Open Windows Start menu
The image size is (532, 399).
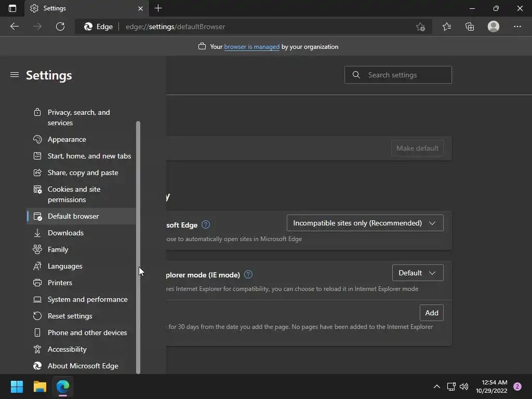(x=17, y=387)
